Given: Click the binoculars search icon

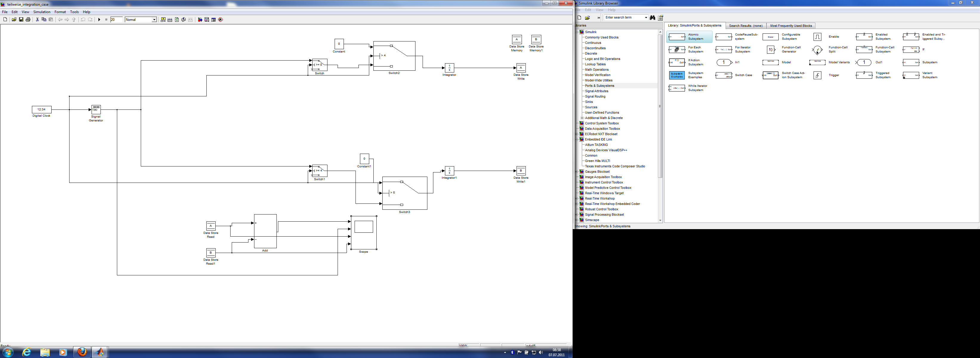Looking at the screenshot, I should 653,18.
